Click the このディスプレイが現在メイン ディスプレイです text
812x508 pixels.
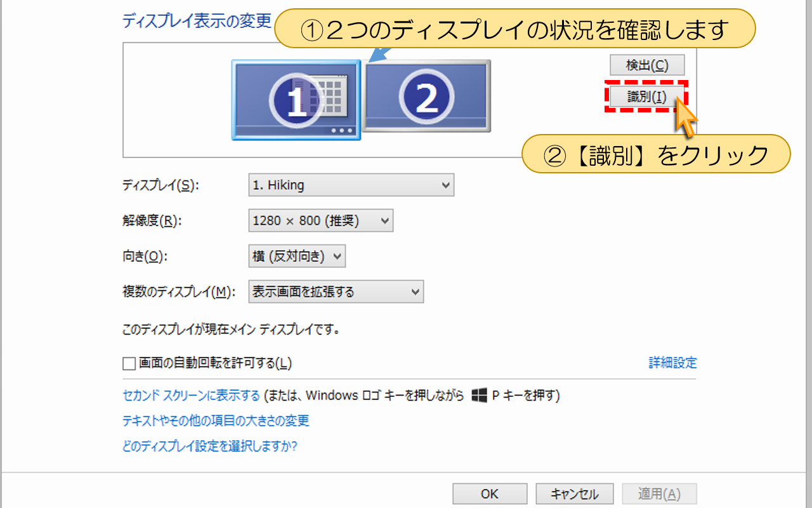point(232,330)
